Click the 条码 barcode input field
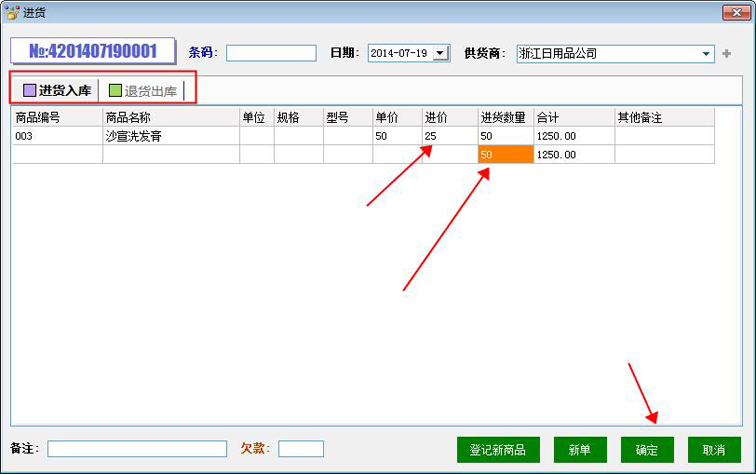This screenshot has width=756, height=474. (271, 53)
